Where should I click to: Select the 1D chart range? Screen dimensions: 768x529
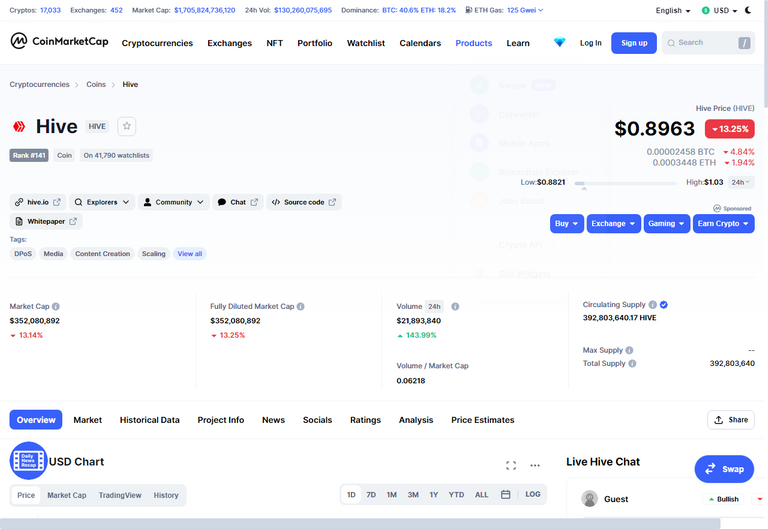[351, 495]
